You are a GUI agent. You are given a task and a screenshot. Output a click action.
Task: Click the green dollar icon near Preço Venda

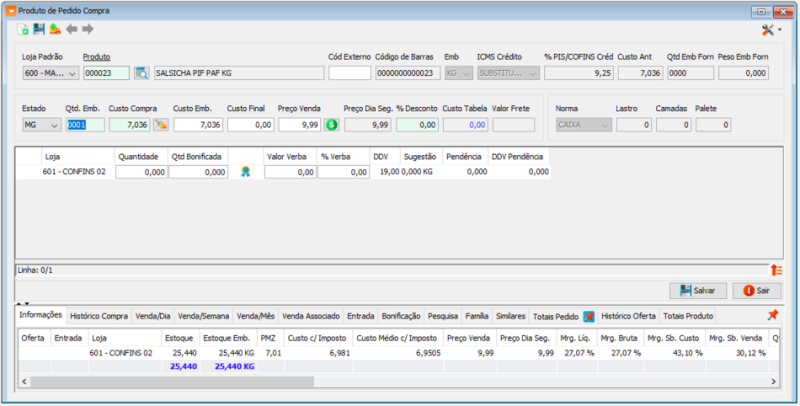click(332, 124)
